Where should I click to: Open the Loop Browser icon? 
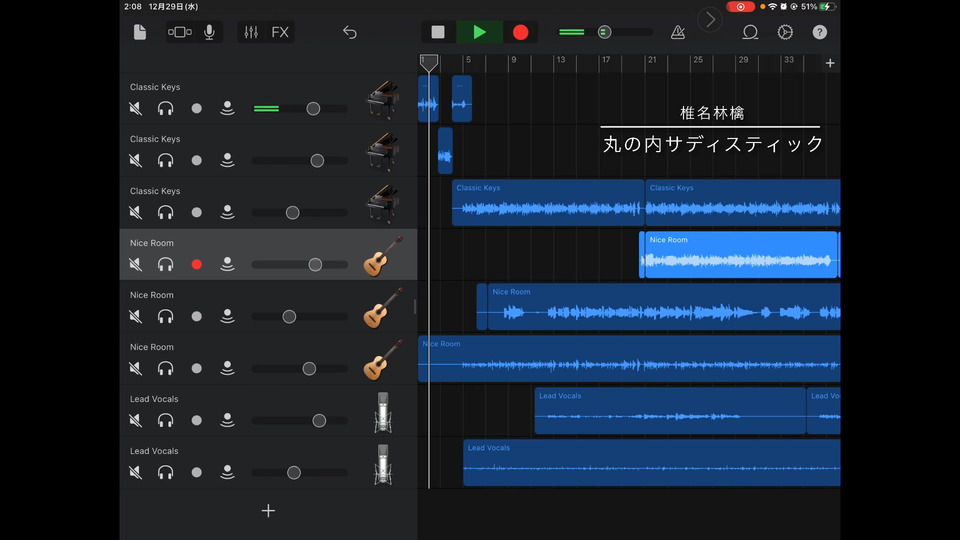pyautogui.click(x=750, y=32)
